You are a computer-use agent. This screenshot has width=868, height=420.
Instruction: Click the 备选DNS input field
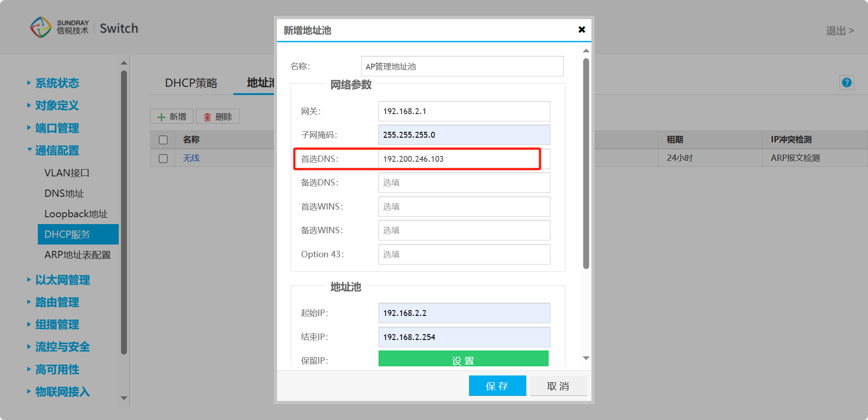(x=464, y=182)
